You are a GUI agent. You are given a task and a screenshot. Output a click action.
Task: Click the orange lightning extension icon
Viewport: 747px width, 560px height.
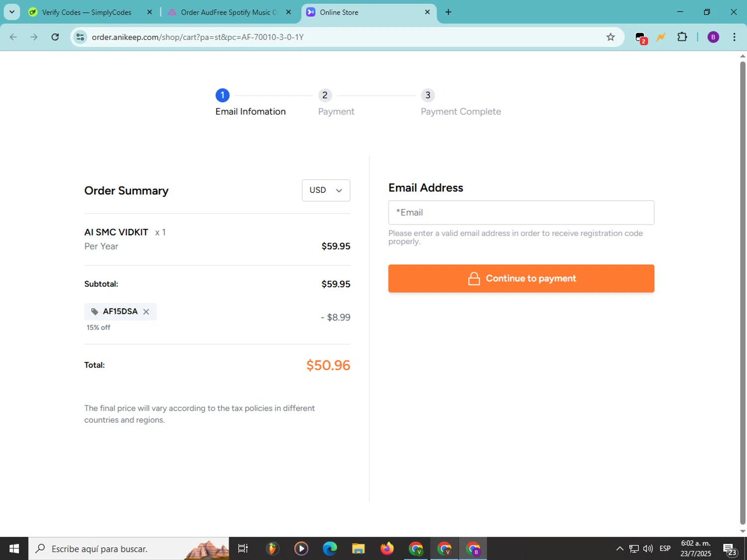click(x=661, y=37)
